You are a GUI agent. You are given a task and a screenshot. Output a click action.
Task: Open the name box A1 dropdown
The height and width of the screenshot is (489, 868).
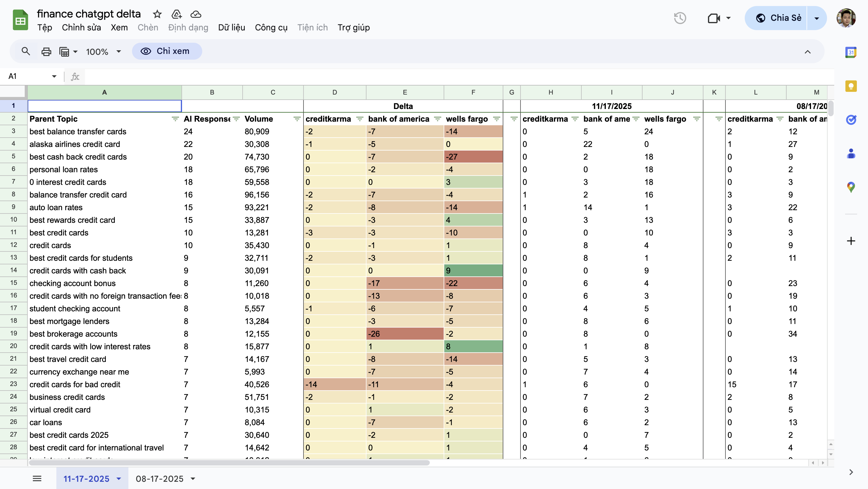(54, 76)
